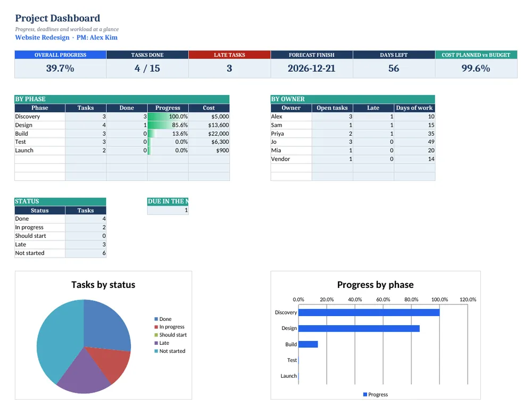Select the FORECAST FINISH header cell

(311, 55)
